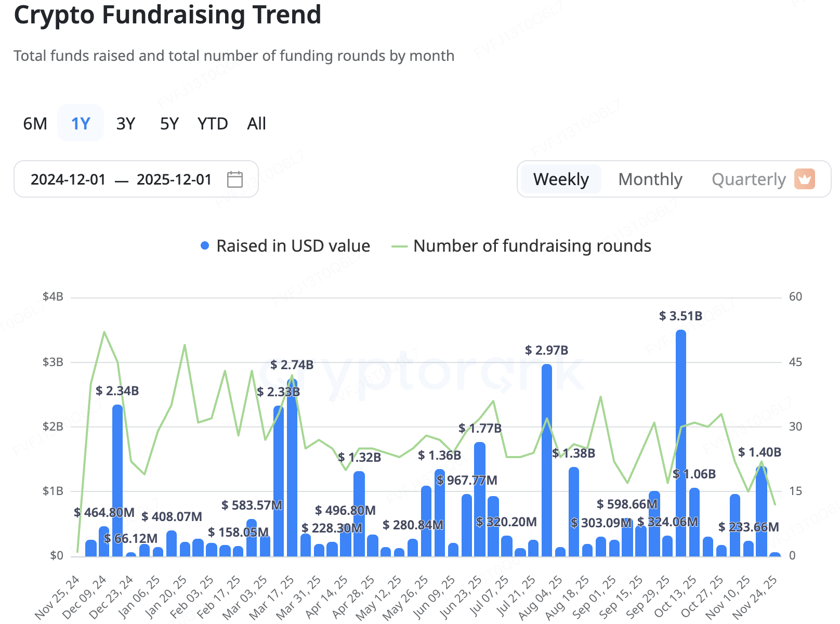Image resolution: width=840 pixels, height=624 pixels.
Task: Switch to Monthly interval view
Action: point(650,179)
